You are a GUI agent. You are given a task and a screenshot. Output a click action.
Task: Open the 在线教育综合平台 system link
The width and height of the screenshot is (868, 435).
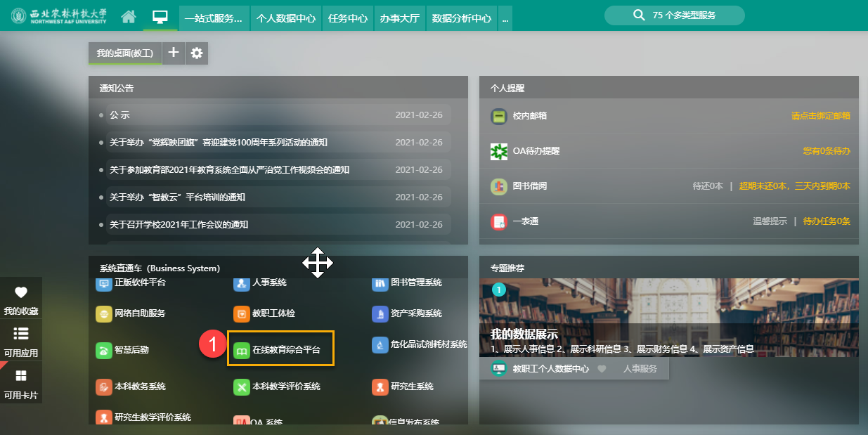point(286,349)
